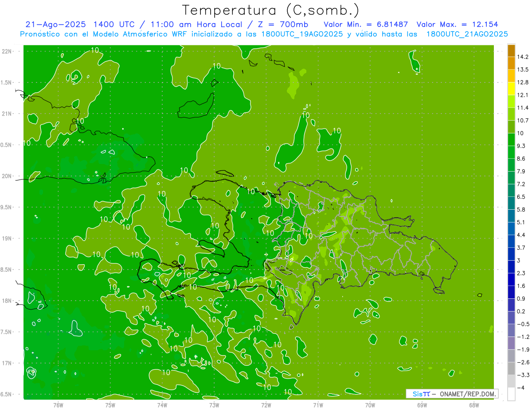
Task: Click the 'Temperatura (C,somb.)' chart title
Action: tap(271, 10)
